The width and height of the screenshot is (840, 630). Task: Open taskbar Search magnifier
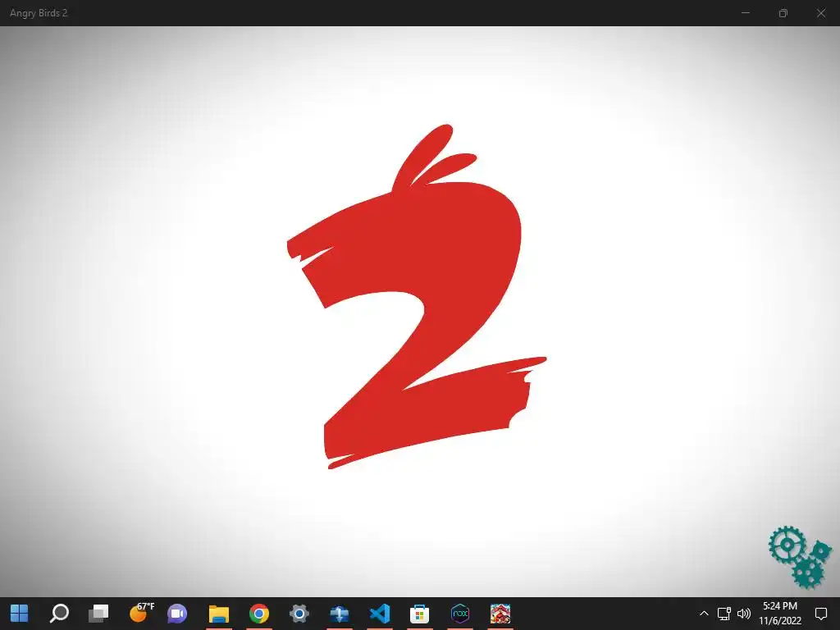59,614
